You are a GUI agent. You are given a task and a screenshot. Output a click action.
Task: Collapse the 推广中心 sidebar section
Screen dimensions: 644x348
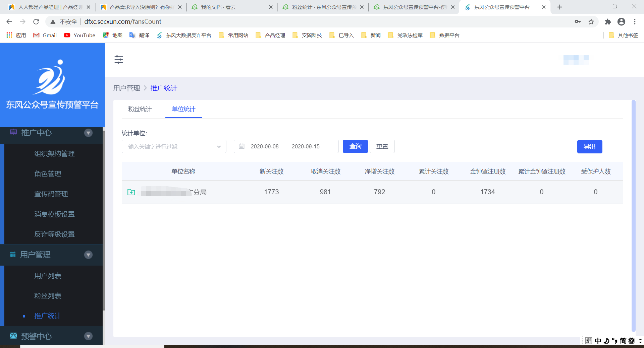(x=88, y=133)
